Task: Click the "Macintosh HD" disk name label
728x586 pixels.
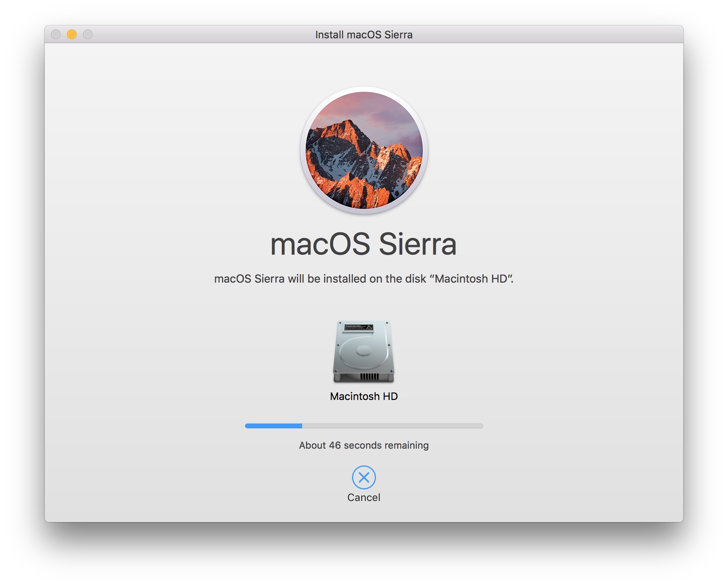Action: 364,396
